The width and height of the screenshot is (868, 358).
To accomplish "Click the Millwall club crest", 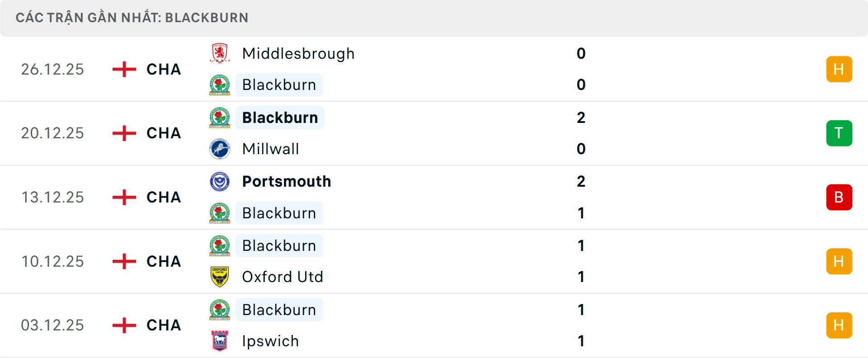I will tap(220, 149).
